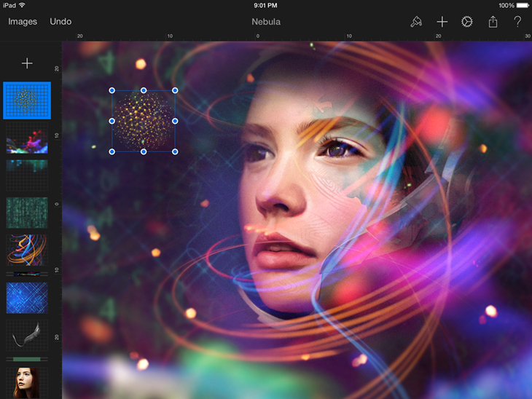Tap the Undo button
532x399 pixels.
(60, 22)
